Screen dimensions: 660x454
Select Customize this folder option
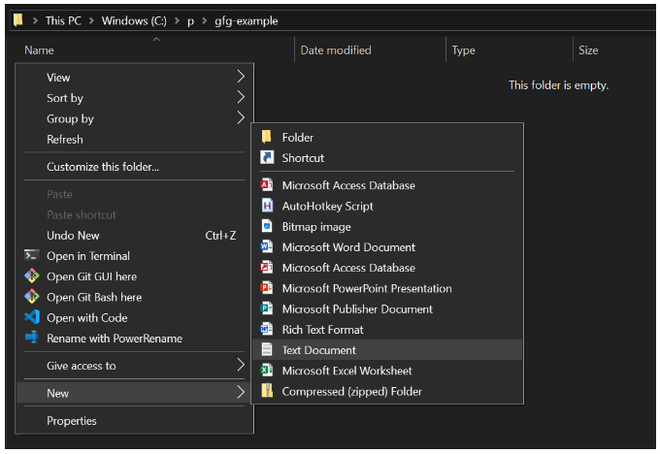point(103,167)
